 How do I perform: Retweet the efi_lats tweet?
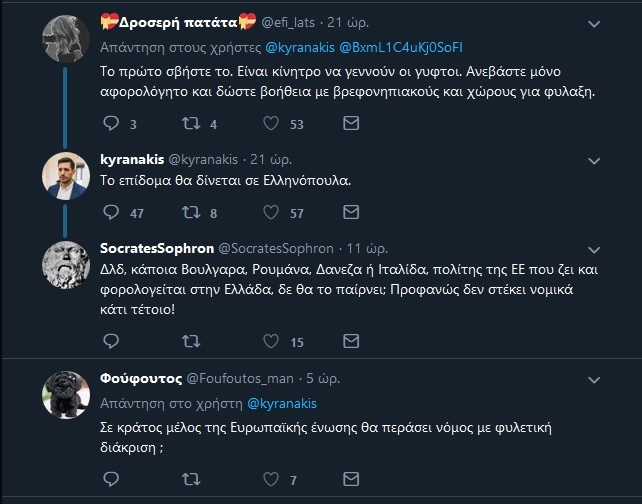(x=192, y=124)
